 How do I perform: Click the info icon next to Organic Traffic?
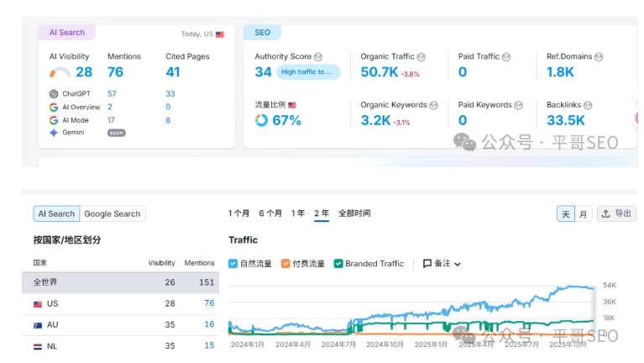click(x=421, y=57)
